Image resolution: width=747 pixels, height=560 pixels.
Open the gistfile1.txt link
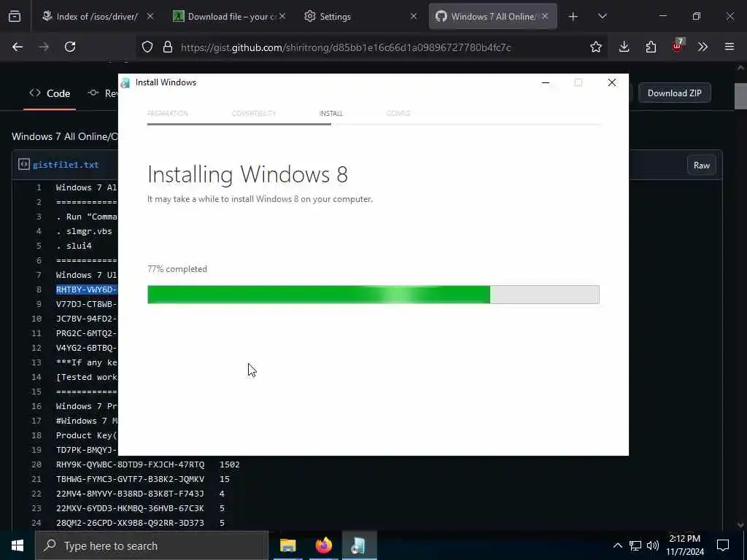[x=66, y=165]
